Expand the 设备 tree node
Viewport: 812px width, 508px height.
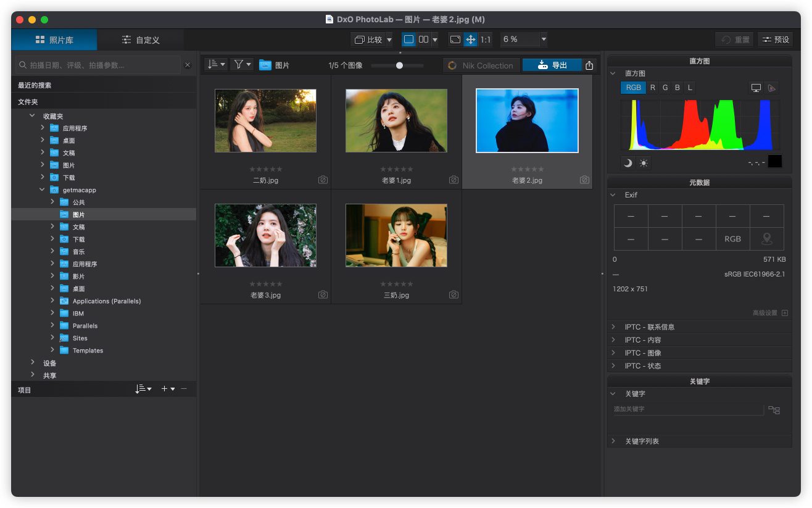pos(33,363)
